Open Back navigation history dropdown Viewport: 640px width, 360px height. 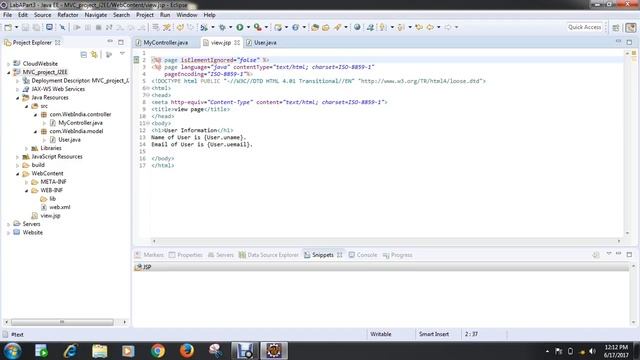(x=438, y=27)
